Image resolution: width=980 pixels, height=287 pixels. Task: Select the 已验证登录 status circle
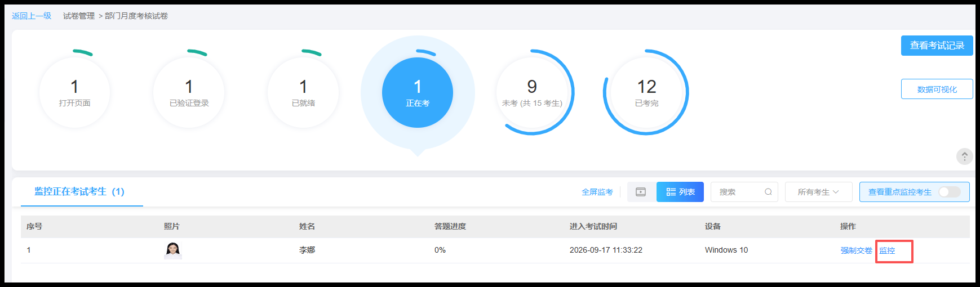pos(189,92)
